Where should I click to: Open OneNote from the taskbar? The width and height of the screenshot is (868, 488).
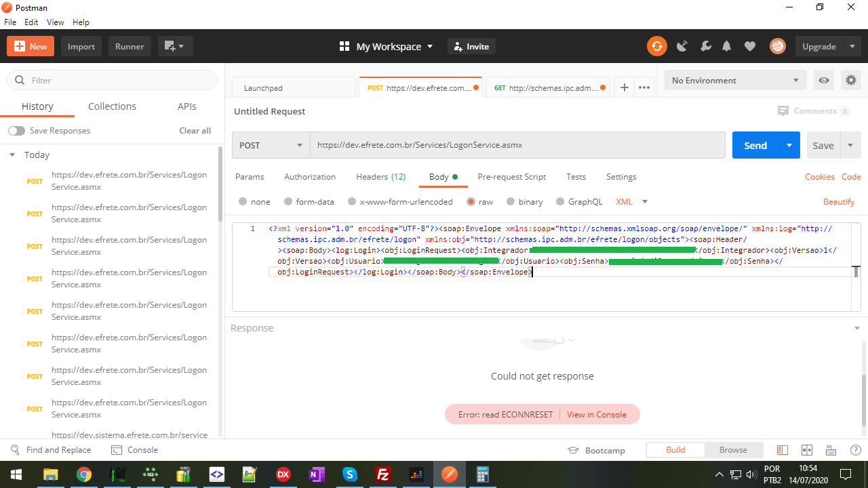317,474
